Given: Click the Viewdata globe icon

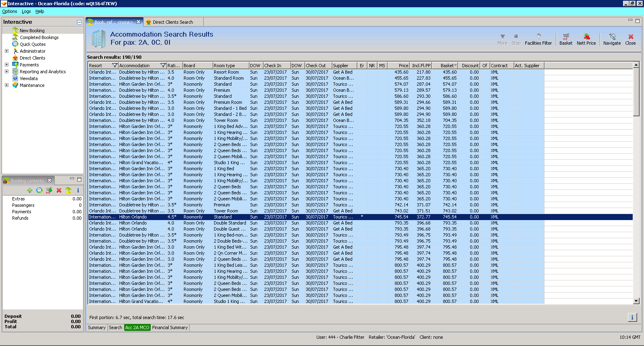Looking at the screenshot, I should (15, 78).
